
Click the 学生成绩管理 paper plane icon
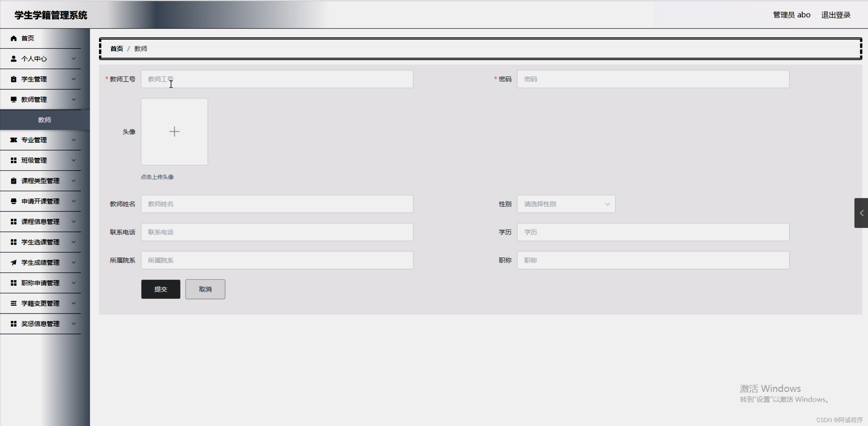[x=14, y=263]
